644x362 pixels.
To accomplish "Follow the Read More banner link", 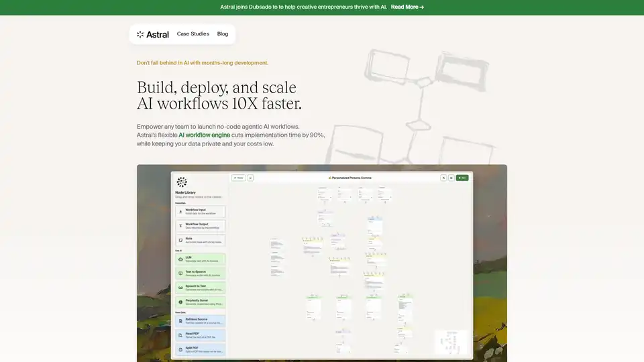I will click(x=407, y=7).
